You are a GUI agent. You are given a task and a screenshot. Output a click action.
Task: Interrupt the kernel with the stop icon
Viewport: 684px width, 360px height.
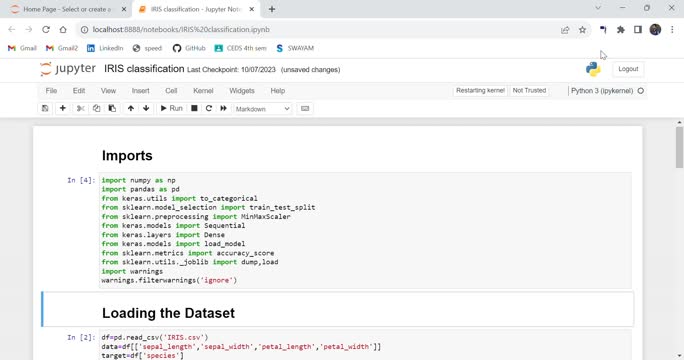click(194, 108)
